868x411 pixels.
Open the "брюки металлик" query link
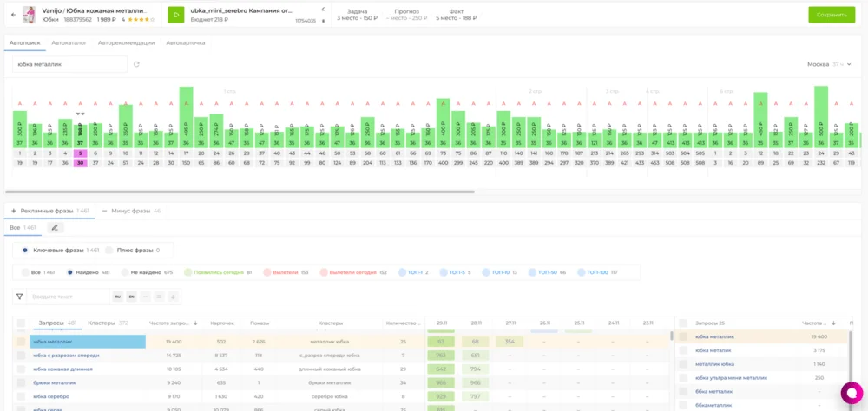[54, 382]
